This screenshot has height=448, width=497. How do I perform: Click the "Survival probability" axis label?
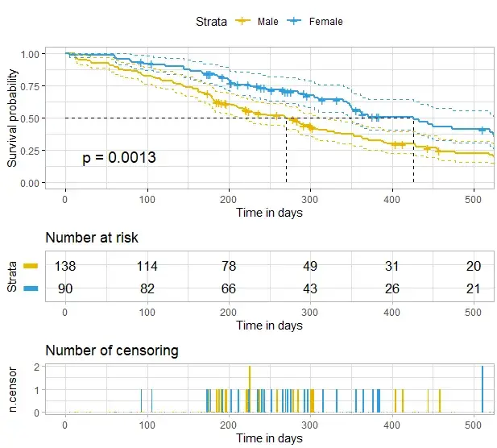(12, 118)
